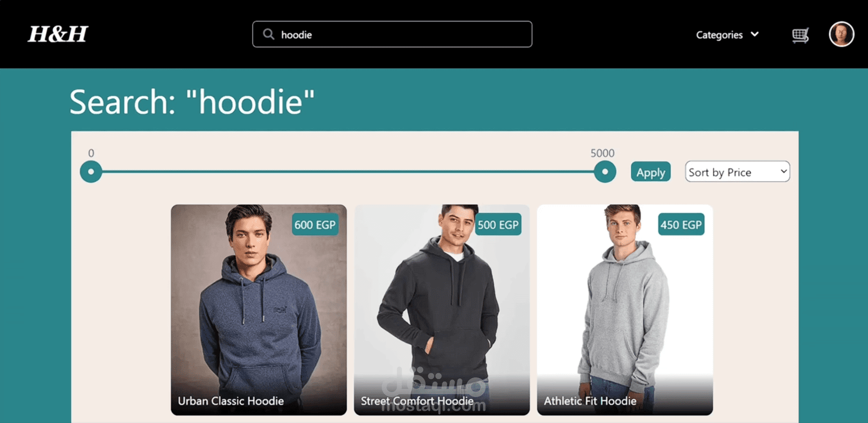Screen dimensions: 868x423
Task: Focus the hoodie search input field
Action: coord(392,34)
